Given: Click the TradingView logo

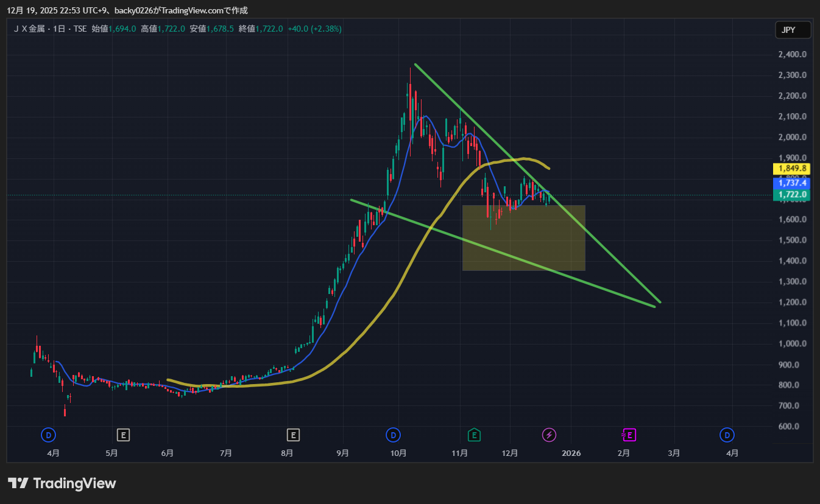Looking at the screenshot, I should (x=62, y=483).
